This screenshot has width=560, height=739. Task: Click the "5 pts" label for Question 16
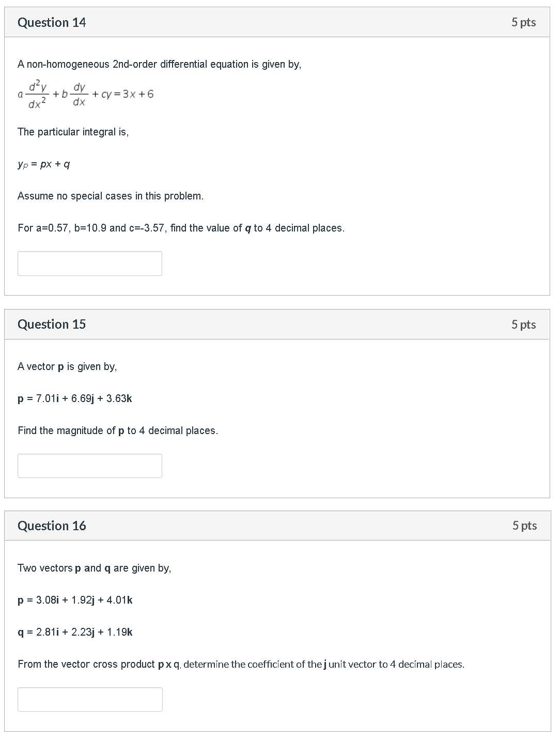(524, 526)
